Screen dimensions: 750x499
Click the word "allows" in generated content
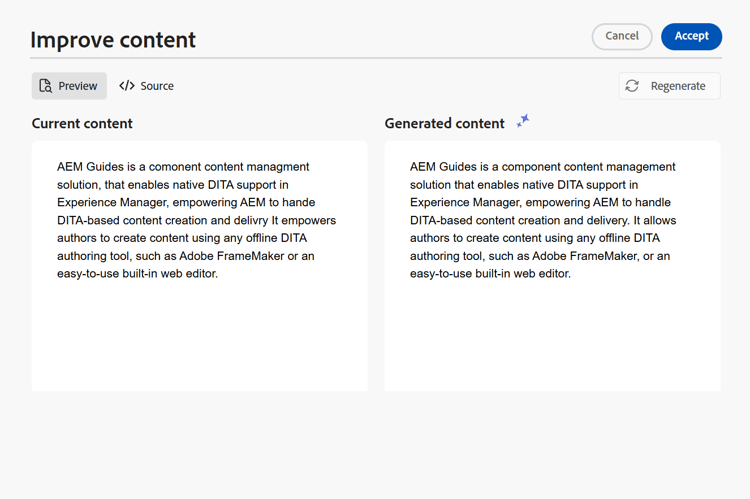[x=656, y=220]
